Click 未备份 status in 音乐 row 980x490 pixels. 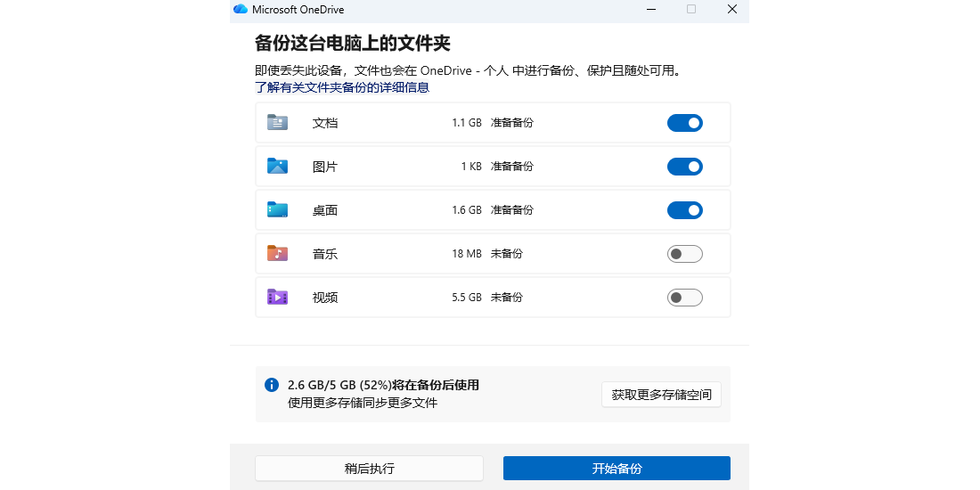pyautogui.click(x=507, y=254)
